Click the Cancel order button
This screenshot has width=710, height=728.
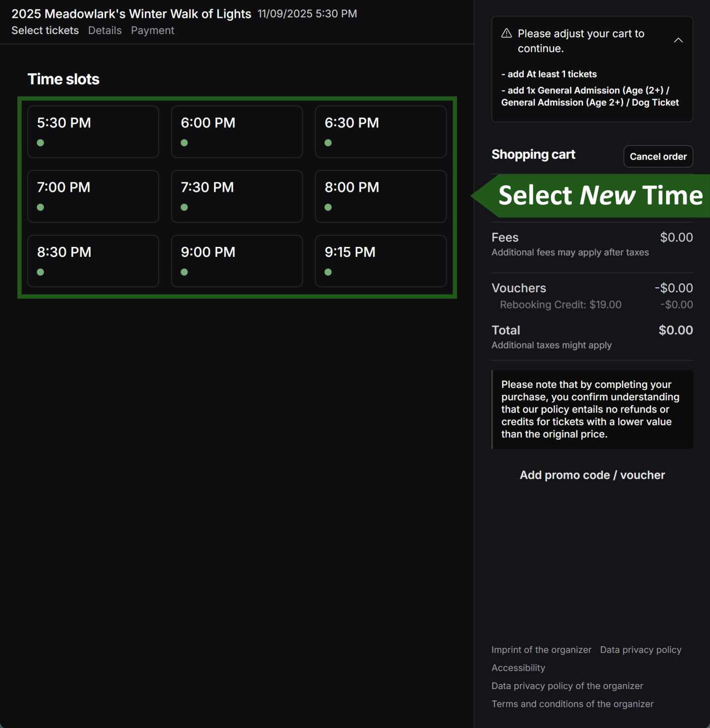(658, 156)
